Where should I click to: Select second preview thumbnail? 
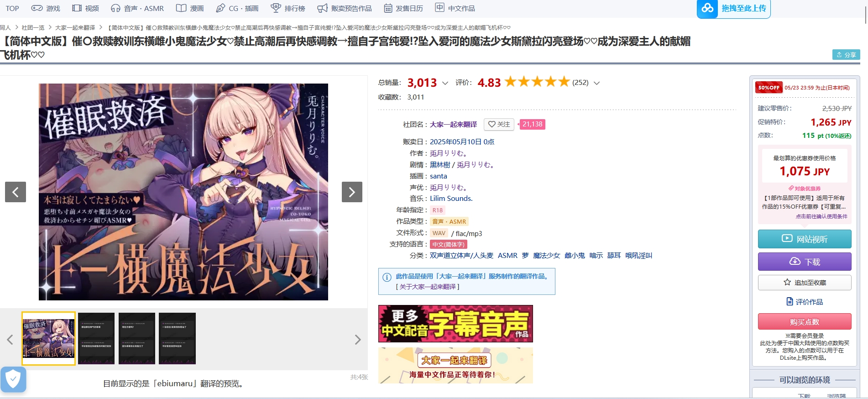(96, 338)
